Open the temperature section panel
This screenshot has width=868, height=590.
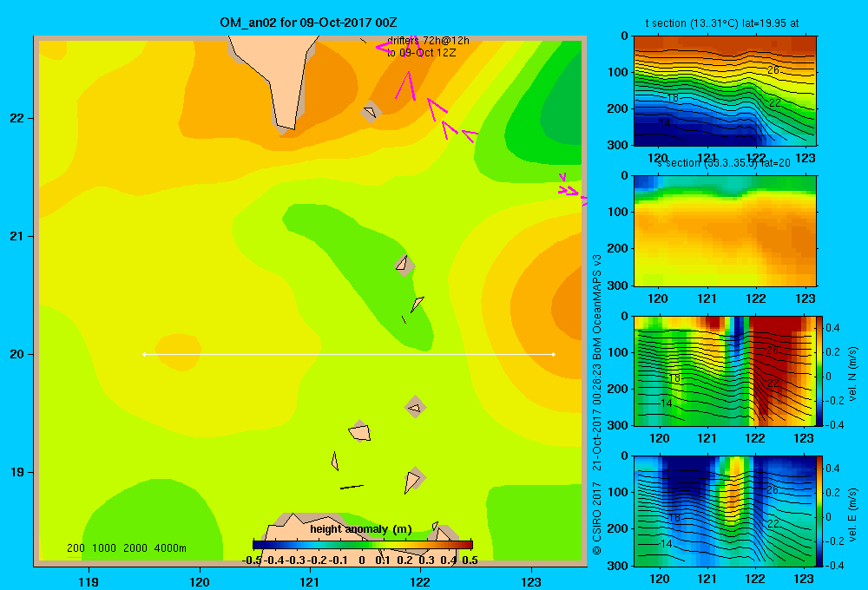click(725, 91)
